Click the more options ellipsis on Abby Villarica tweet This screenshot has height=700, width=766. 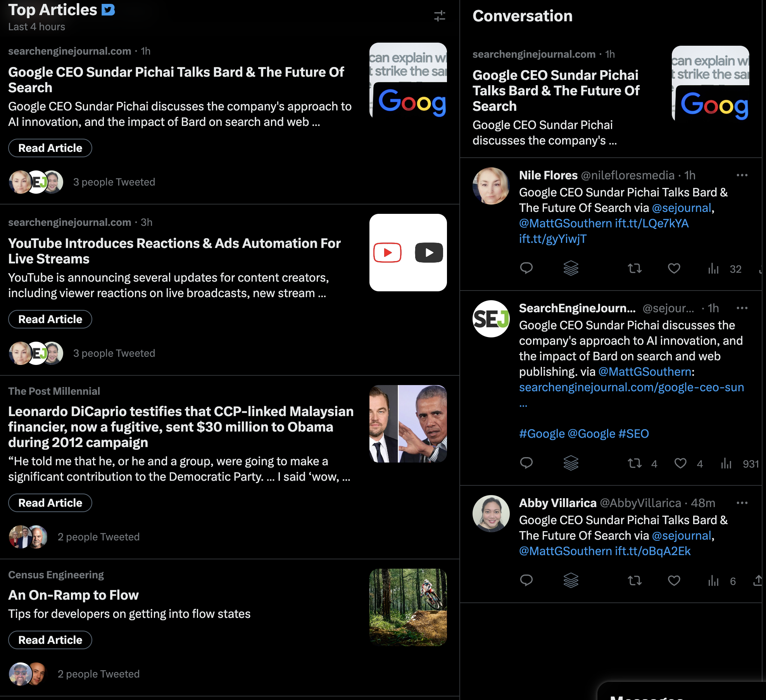[741, 502]
